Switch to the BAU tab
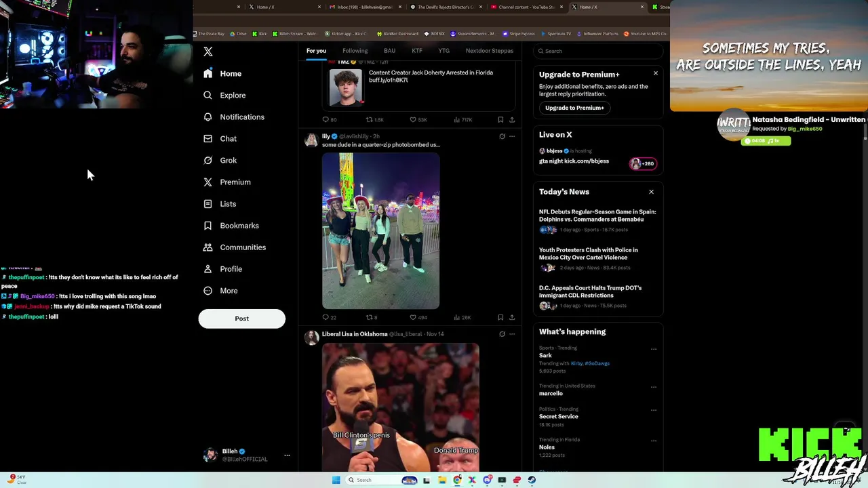This screenshot has height=488, width=868. point(389,51)
